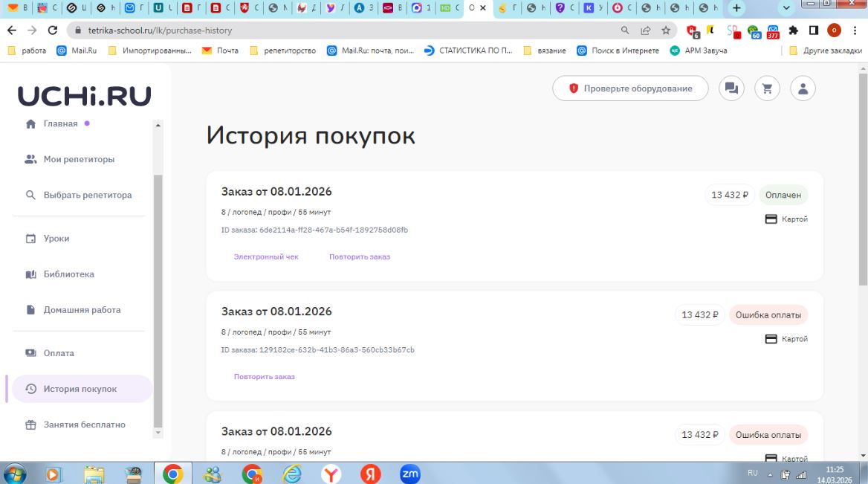Open the browser extensions puzzle icon
This screenshot has height=484, width=868.
793,30
